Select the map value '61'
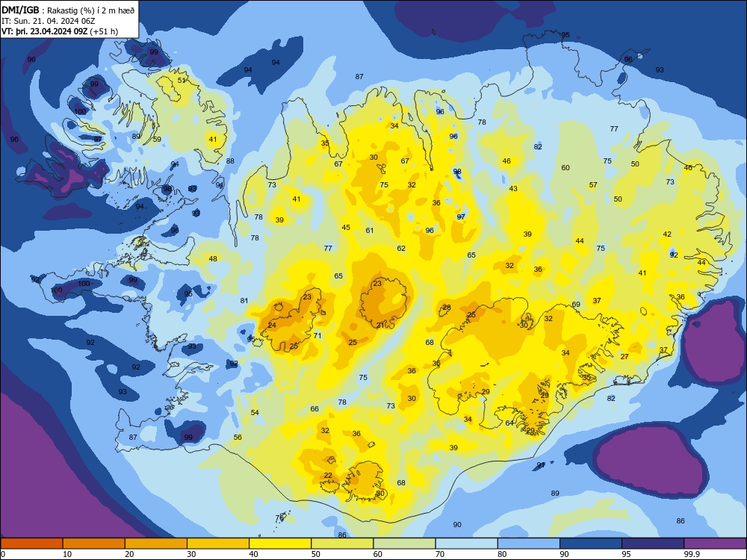The height and width of the screenshot is (560, 747). [x=370, y=231]
